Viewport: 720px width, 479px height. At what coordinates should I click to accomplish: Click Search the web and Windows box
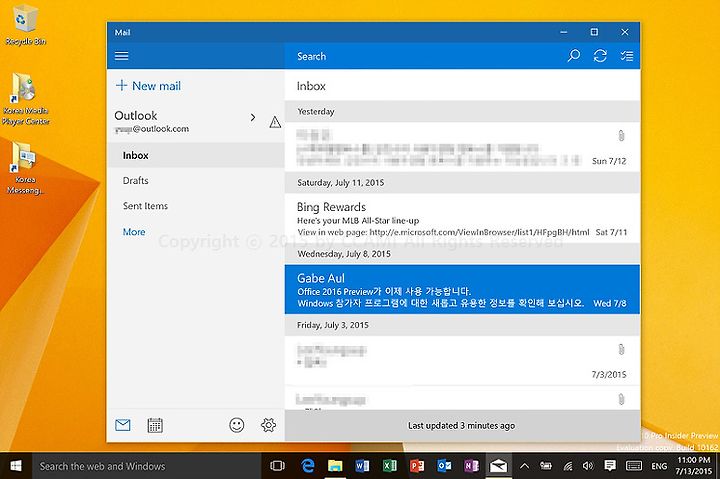click(x=146, y=466)
